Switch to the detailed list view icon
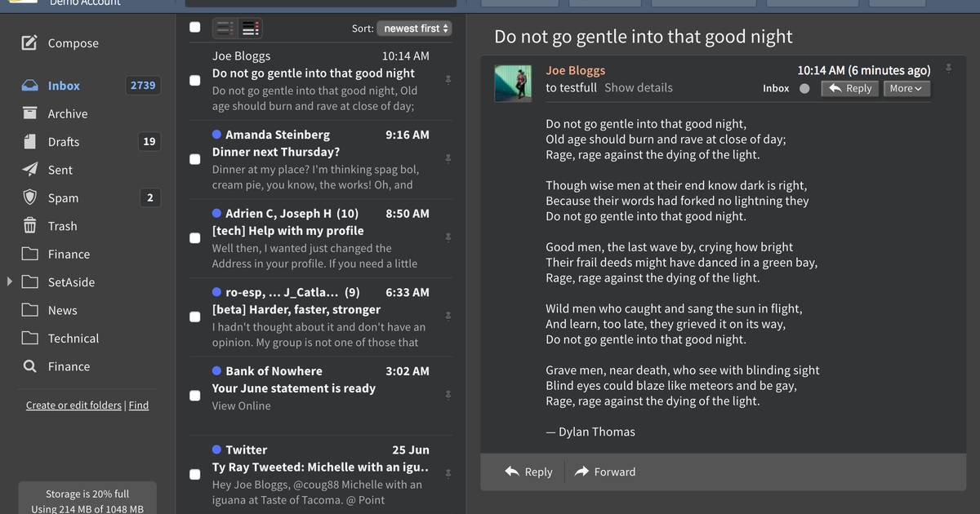 [249, 27]
